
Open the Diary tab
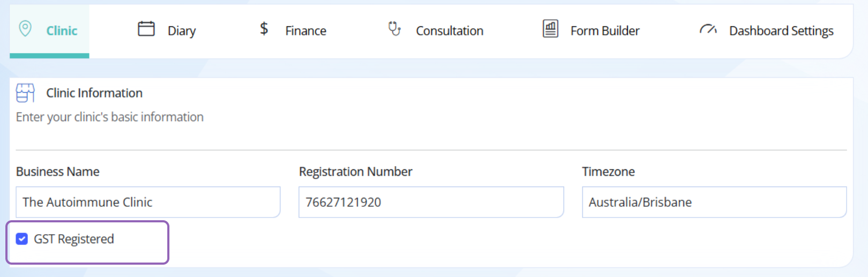pos(167,31)
